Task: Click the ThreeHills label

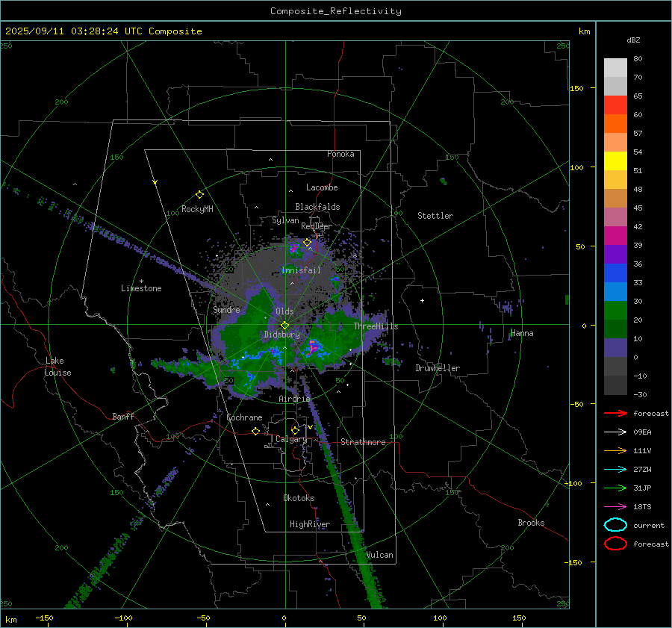Action: click(x=376, y=326)
